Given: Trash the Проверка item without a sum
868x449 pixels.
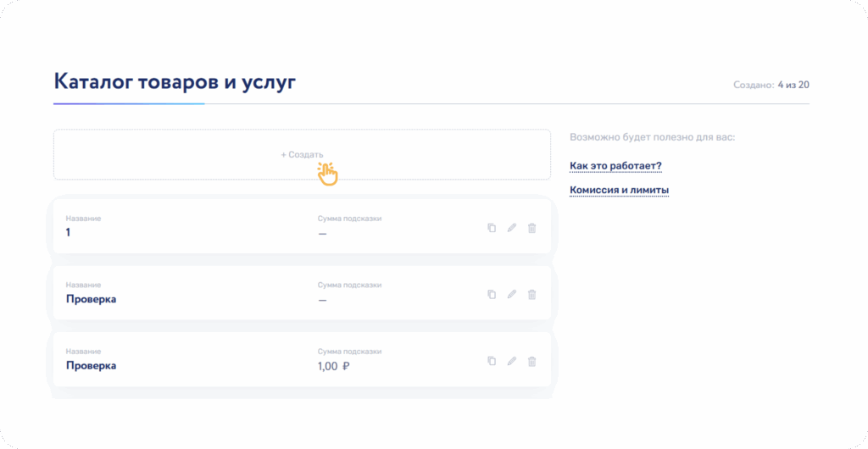Looking at the screenshot, I should pyautogui.click(x=532, y=294).
